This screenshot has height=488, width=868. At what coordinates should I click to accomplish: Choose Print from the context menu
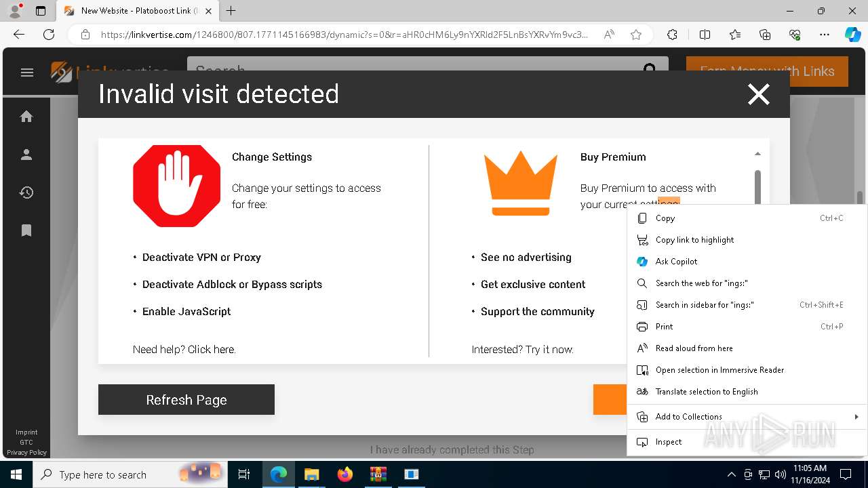click(x=747, y=327)
